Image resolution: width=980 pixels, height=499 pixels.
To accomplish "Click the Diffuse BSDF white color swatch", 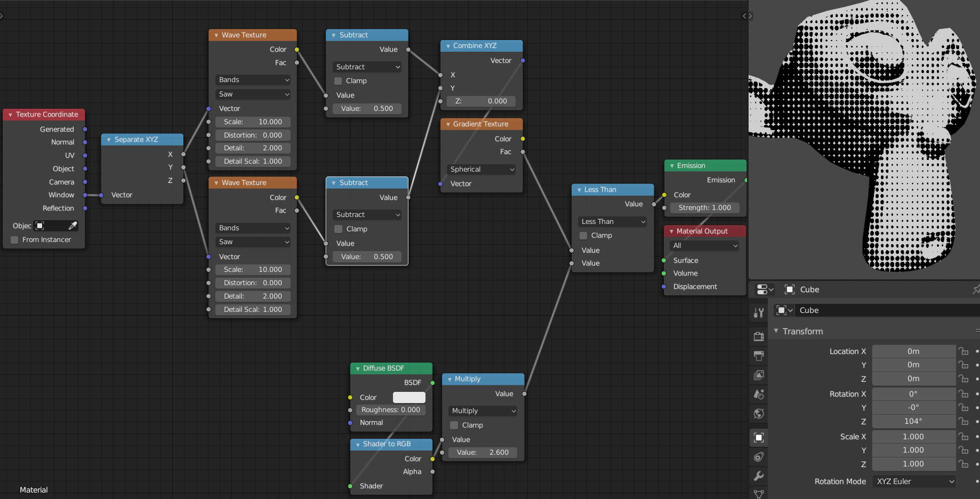I will coord(409,398).
